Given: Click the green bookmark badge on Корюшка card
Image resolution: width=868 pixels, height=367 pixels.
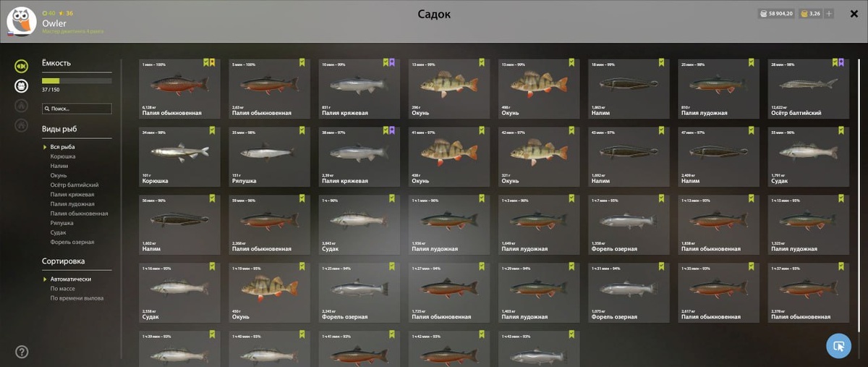Looking at the screenshot, I should click(212, 131).
